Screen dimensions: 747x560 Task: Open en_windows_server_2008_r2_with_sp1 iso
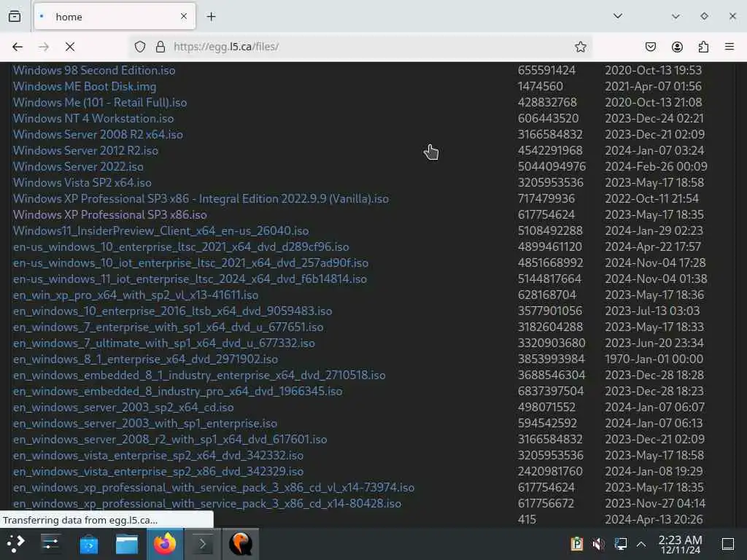[x=169, y=440]
